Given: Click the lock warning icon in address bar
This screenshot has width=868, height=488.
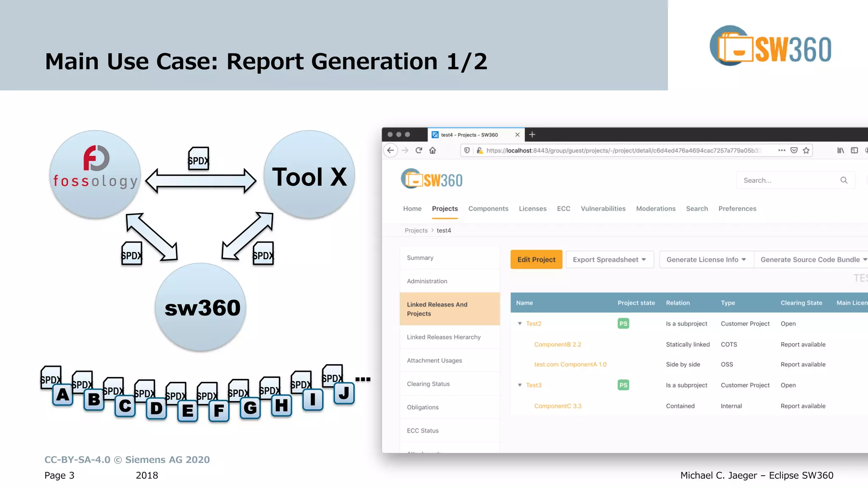Looking at the screenshot, I should (x=480, y=151).
